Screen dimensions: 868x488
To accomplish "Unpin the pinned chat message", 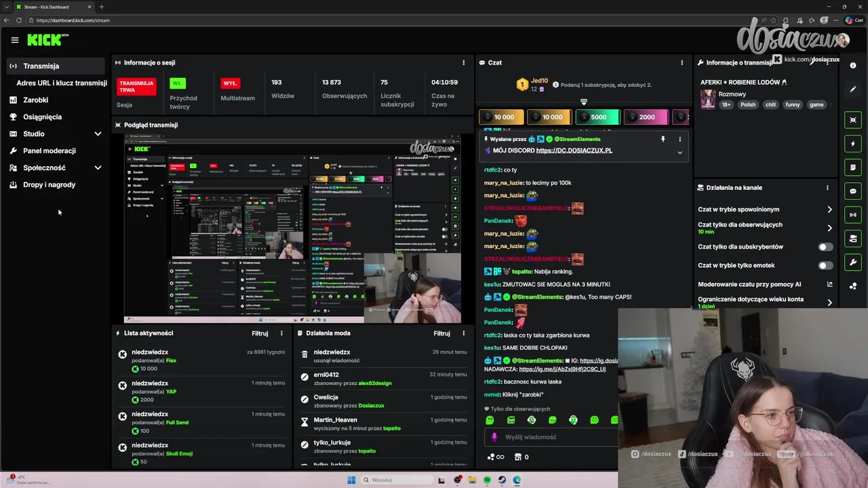I will click(x=663, y=139).
